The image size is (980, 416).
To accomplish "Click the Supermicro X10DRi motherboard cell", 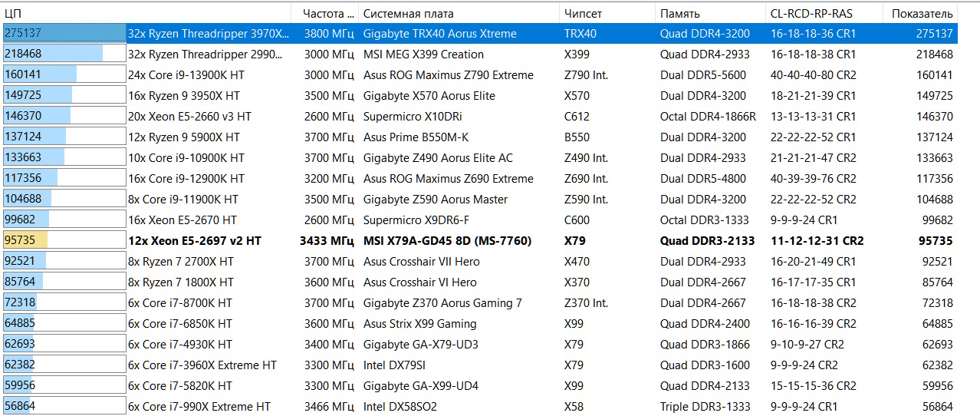I will [x=413, y=117].
